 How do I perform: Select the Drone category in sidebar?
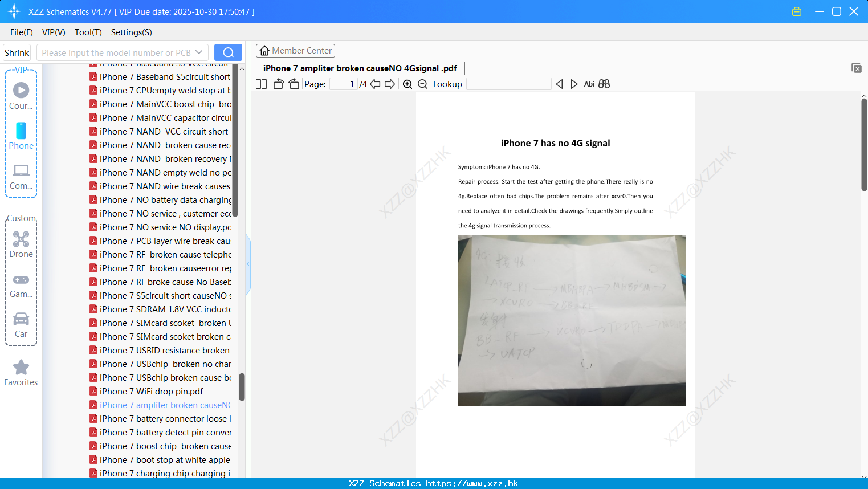(21, 244)
